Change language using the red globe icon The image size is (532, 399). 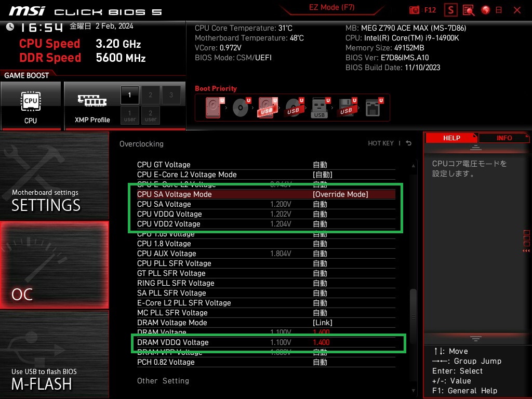(x=486, y=10)
